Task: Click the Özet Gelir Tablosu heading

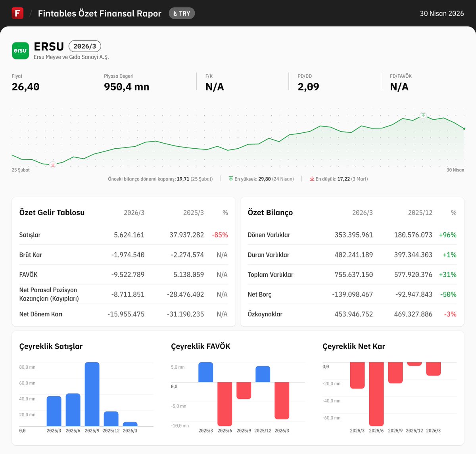Action: point(52,213)
